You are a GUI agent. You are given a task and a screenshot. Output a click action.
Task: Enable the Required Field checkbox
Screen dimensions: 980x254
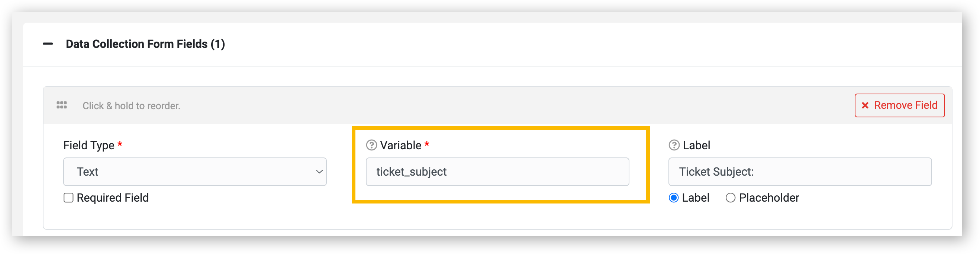click(x=68, y=198)
